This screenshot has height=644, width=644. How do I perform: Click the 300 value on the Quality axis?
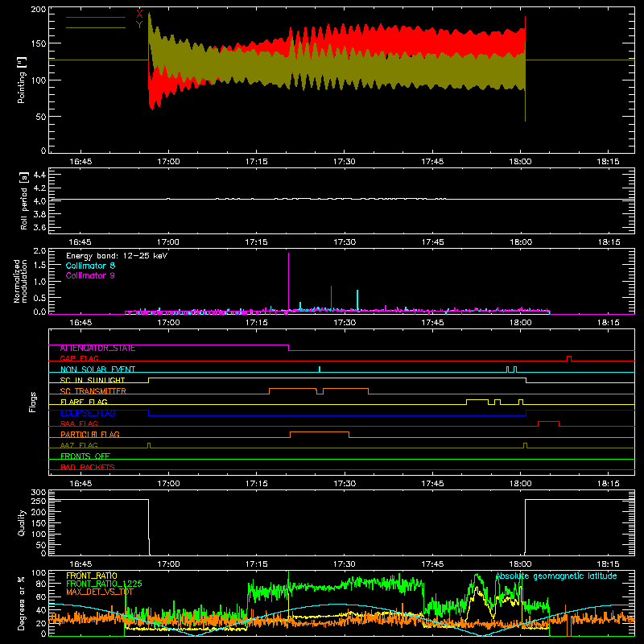(x=39, y=493)
